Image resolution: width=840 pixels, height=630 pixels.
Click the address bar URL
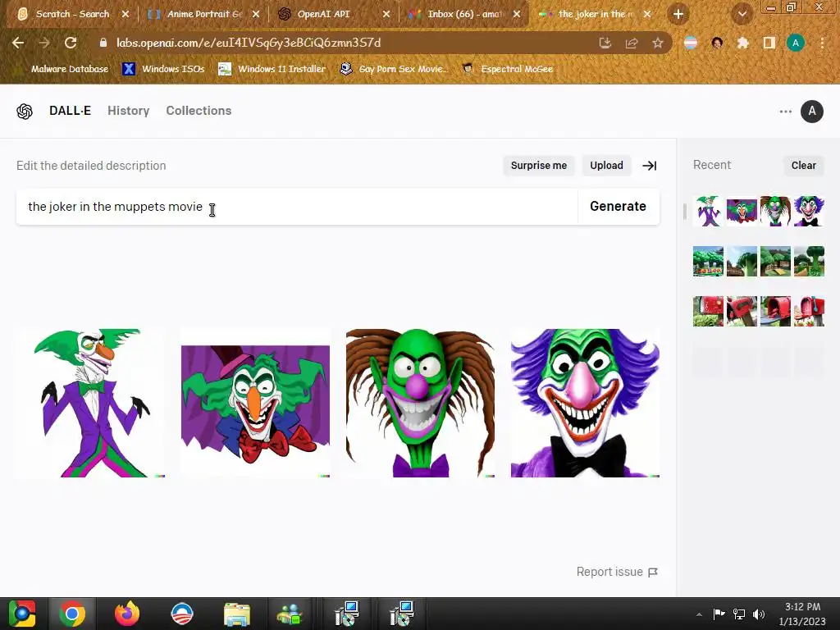(x=249, y=43)
